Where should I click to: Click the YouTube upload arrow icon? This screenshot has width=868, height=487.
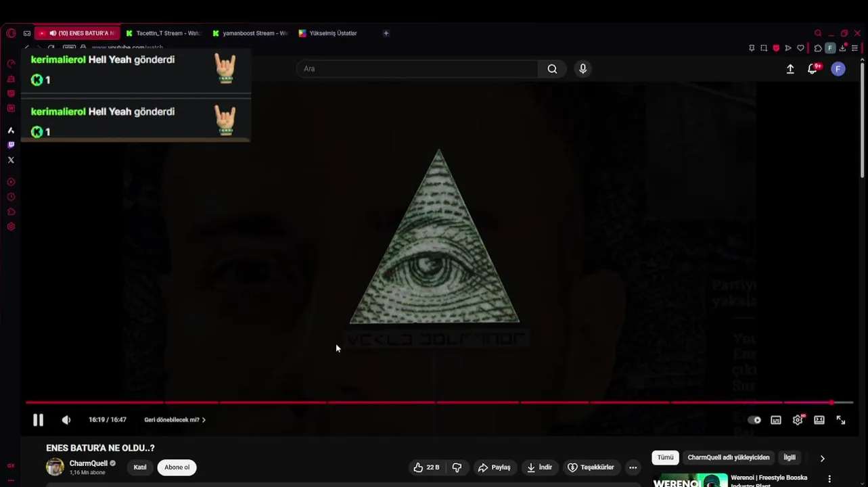point(790,69)
